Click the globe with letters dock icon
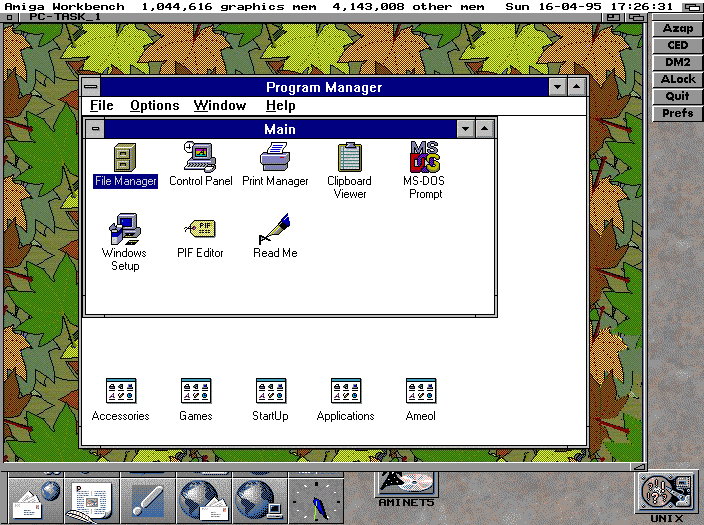The image size is (704, 525). (204, 500)
